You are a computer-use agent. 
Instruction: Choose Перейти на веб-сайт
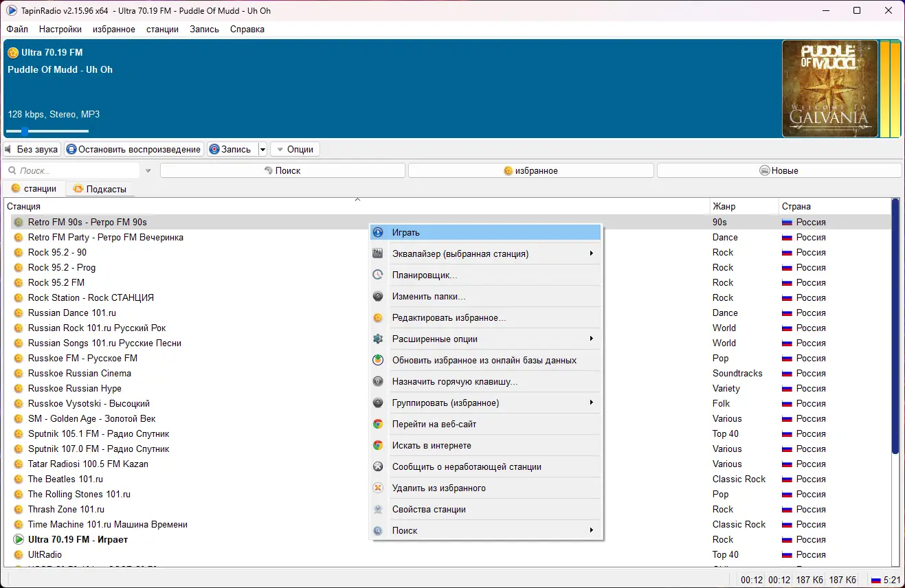[486, 425]
